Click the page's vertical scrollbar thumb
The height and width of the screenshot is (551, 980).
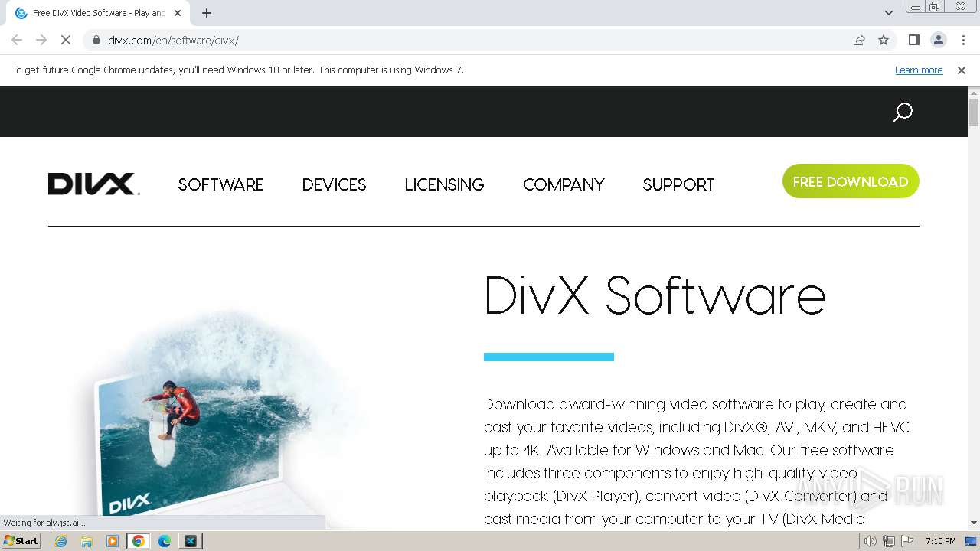(x=974, y=112)
